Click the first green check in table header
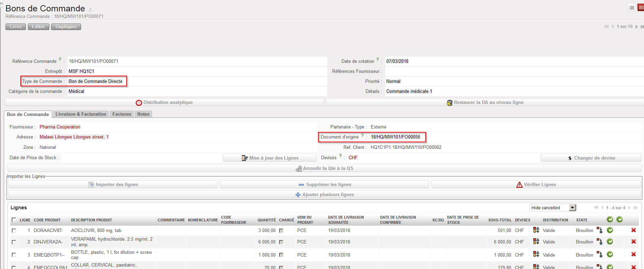Screen dimensions: 644x269 point(610,220)
